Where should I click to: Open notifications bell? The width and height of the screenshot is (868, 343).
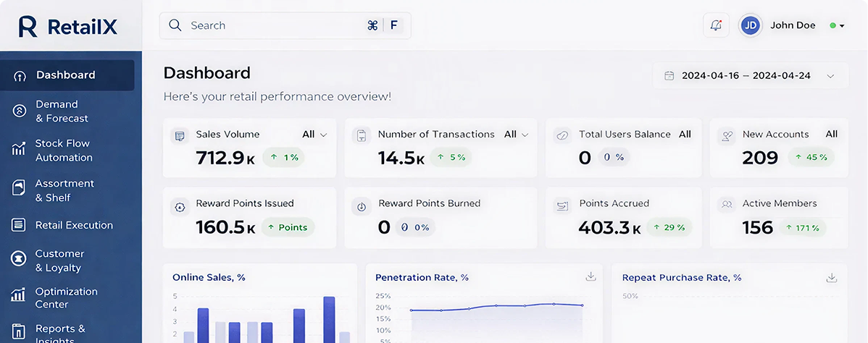(x=716, y=25)
